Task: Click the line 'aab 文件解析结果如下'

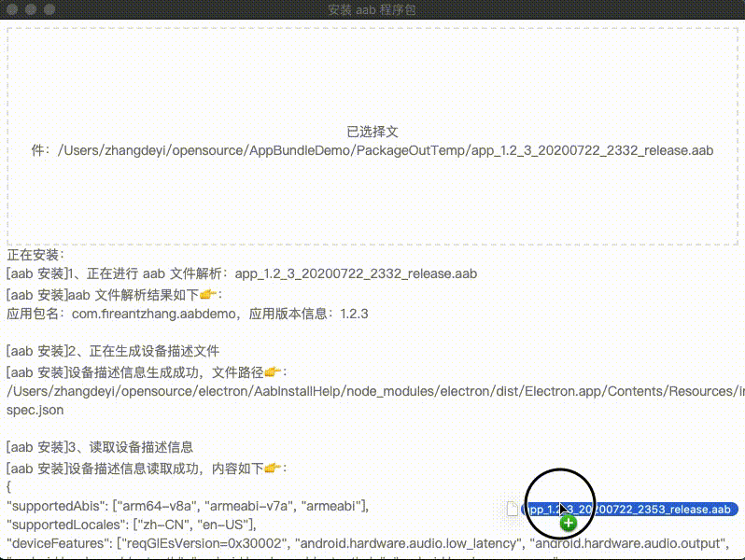Action: (115, 295)
